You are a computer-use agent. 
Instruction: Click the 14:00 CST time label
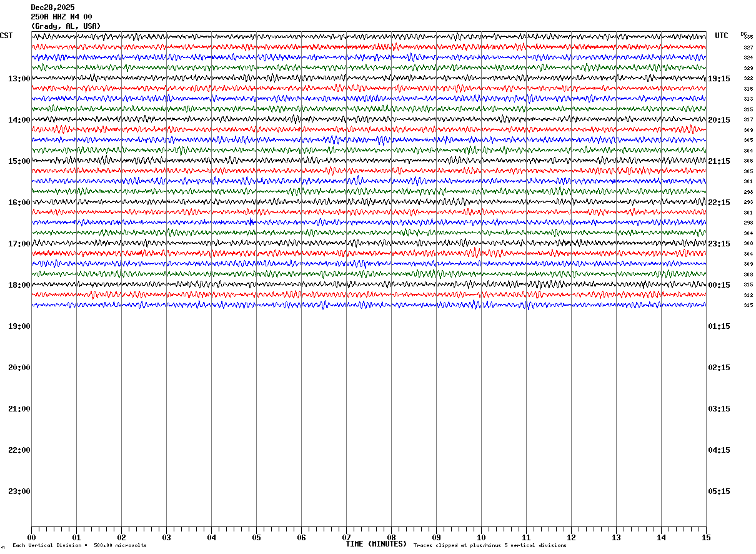[19, 120]
